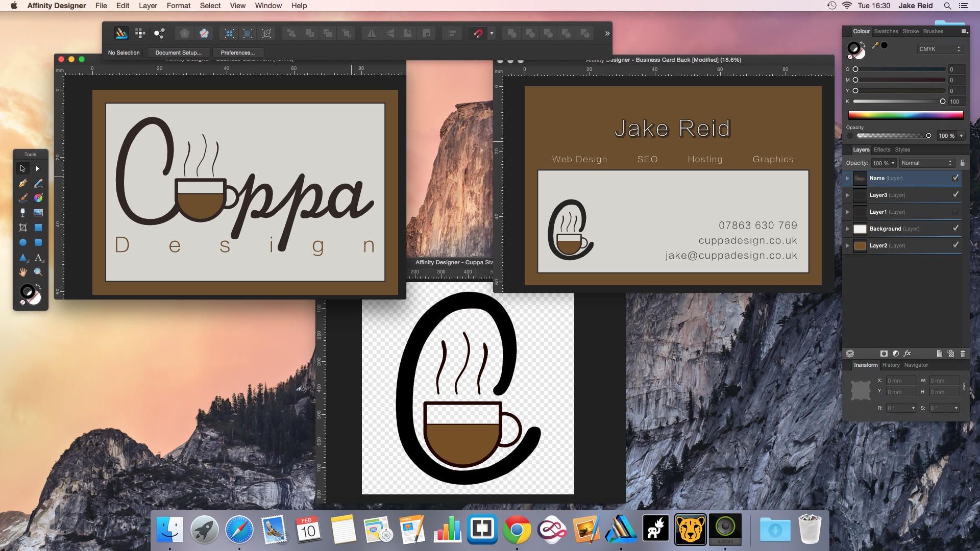Switch to the Swatches tab

pos(886,31)
